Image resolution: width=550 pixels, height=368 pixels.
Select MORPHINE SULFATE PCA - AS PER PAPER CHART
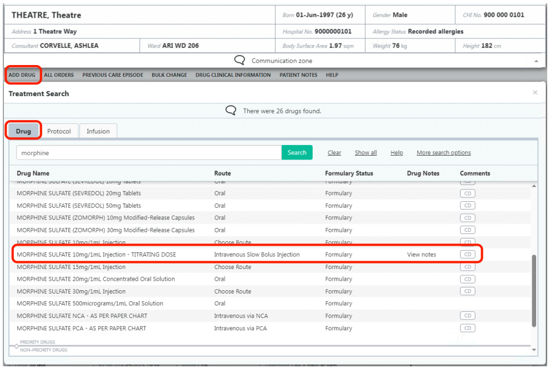[270, 328]
